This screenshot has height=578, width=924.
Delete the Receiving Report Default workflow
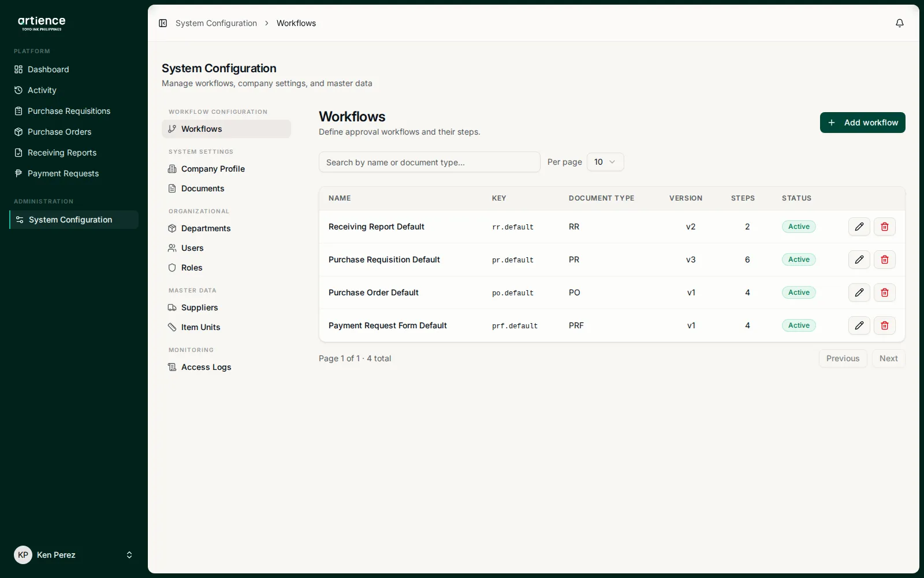pos(885,227)
